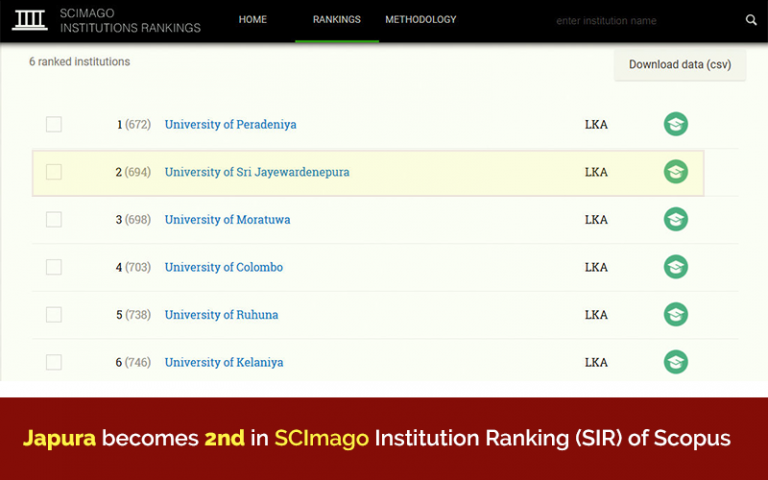Toggle the University of Colombo checkbox
The width and height of the screenshot is (768, 480).
(x=54, y=267)
